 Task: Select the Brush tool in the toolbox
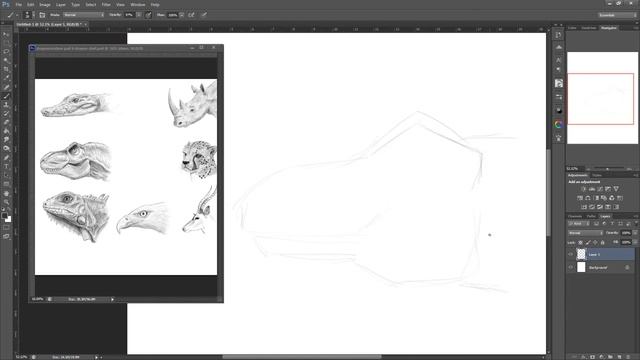click(x=6, y=96)
